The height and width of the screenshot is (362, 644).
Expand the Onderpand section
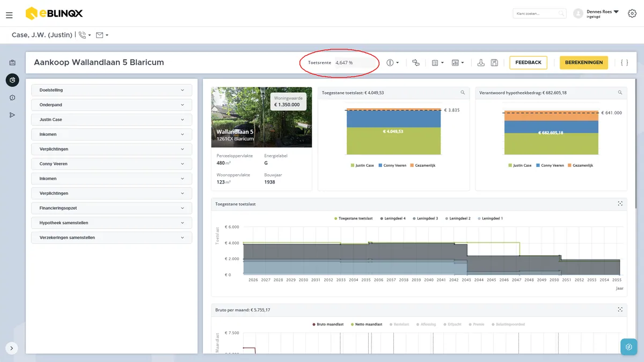(112, 105)
